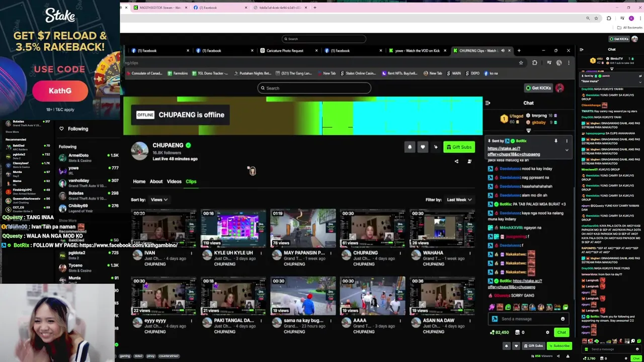Open the vanholiday followed channel
Image resolution: width=644 pixels, height=362 pixels.
pyautogui.click(x=88, y=183)
